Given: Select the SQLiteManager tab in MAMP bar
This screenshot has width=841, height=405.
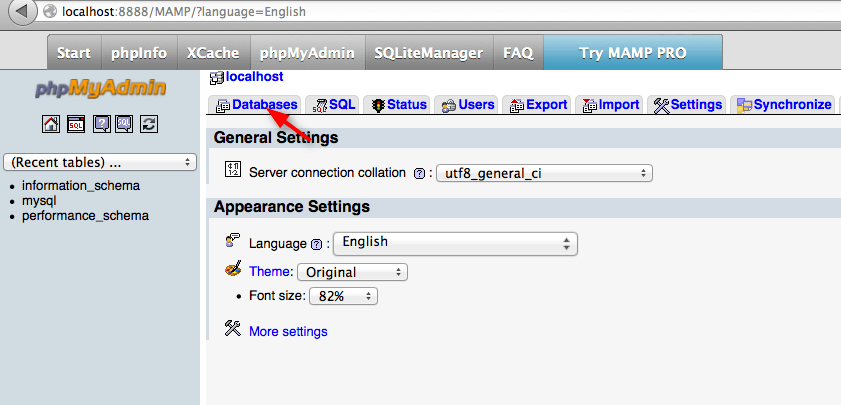Looking at the screenshot, I should 429,53.
